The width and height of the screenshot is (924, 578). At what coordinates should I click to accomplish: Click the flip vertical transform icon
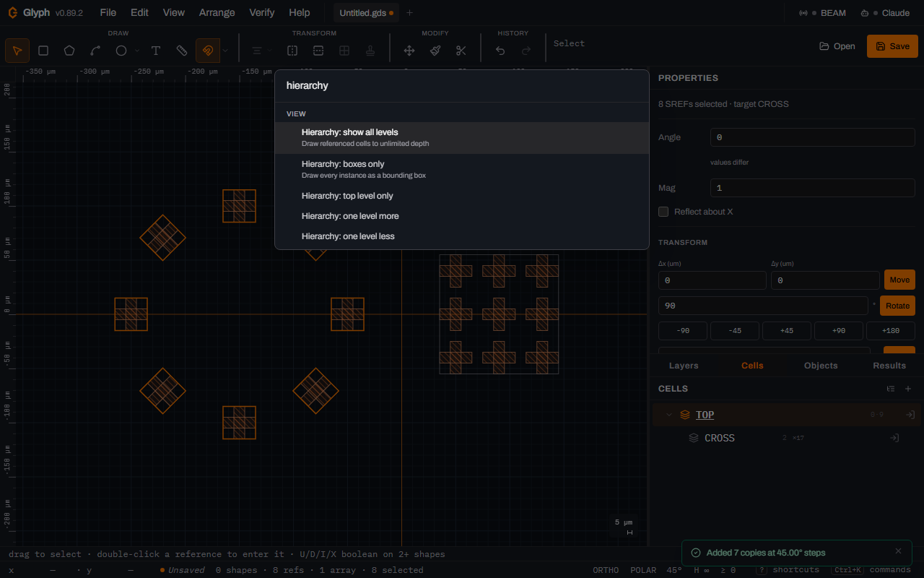click(318, 51)
